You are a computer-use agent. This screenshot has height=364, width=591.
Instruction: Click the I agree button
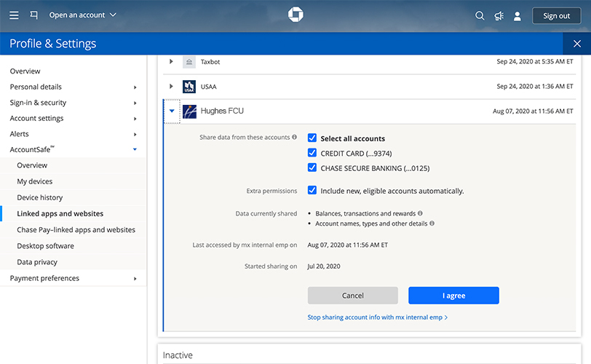[454, 296]
